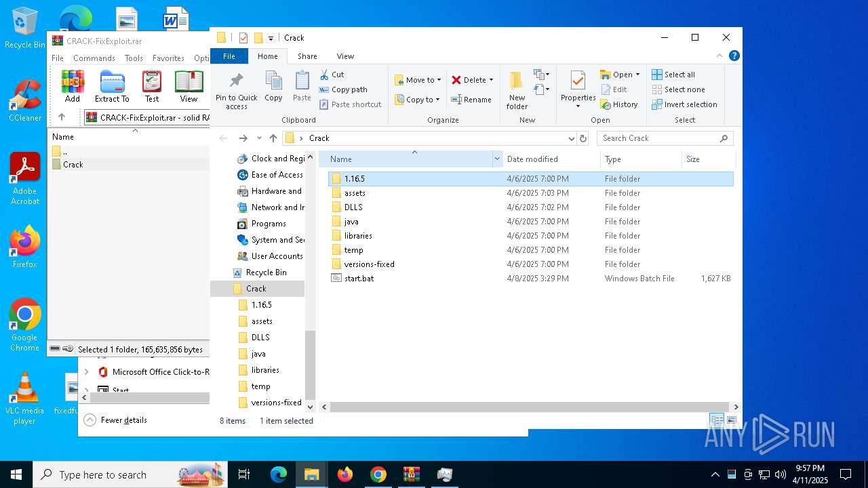Expand Microsoft Office Click-to-Run row
The image size is (868, 488).
(x=86, y=372)
